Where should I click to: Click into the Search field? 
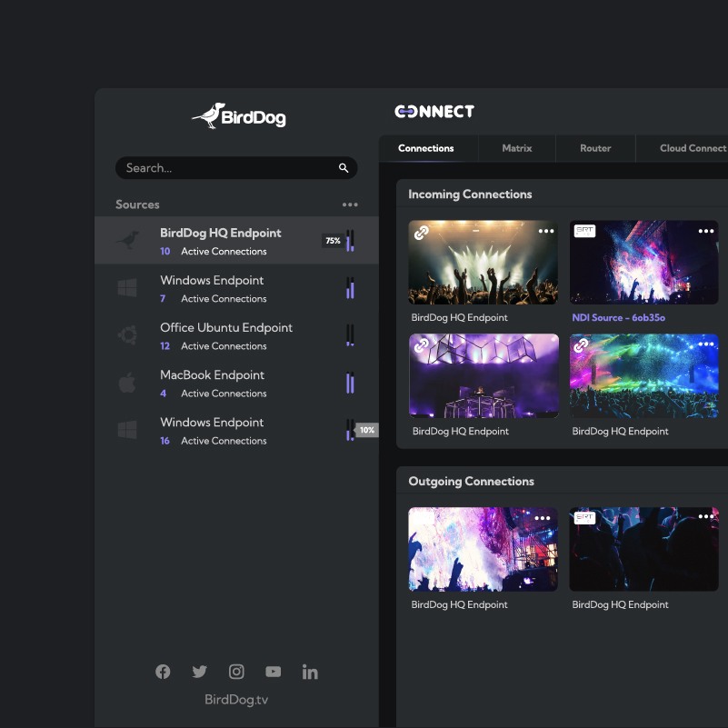click(x=236, y=168)
